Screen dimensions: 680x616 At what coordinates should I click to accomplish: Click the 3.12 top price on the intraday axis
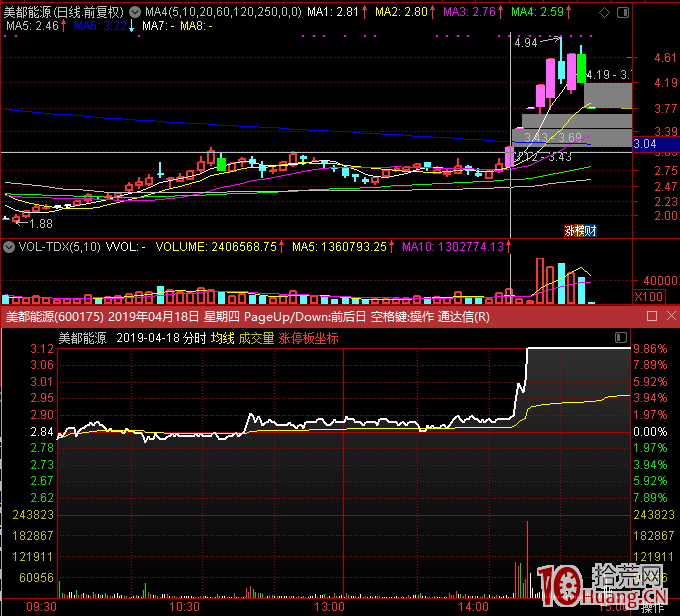tap(42, 349)
